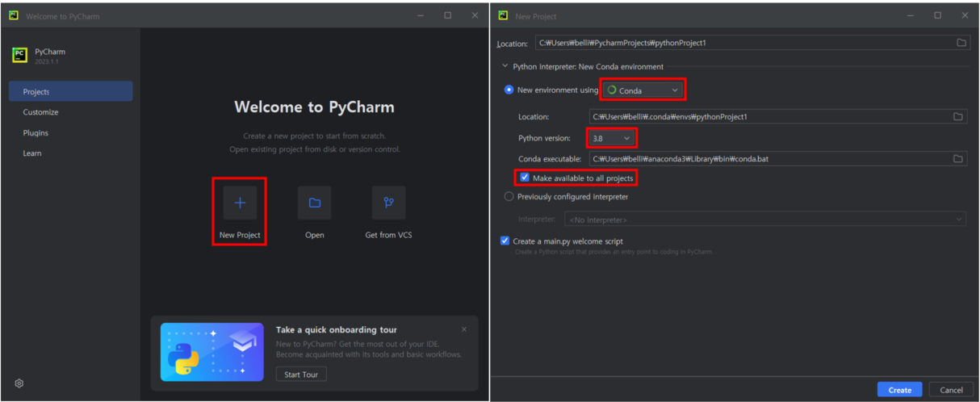Click PyCharm icon in Welcome title bar
Screen dimensions: 980x402
(15, 15)
